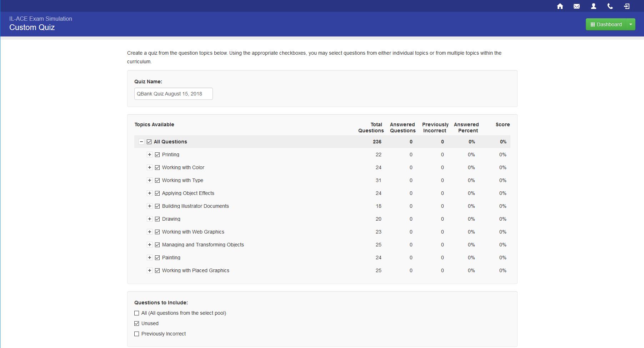Open the Dashboard button
The height and width of the screenshot is (348, 644).
pos(606,24)
